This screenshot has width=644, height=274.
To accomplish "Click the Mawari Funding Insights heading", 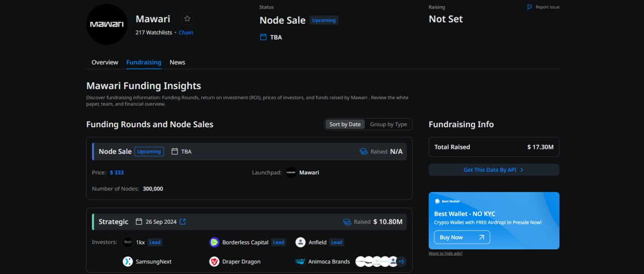I will pos(143,86).
